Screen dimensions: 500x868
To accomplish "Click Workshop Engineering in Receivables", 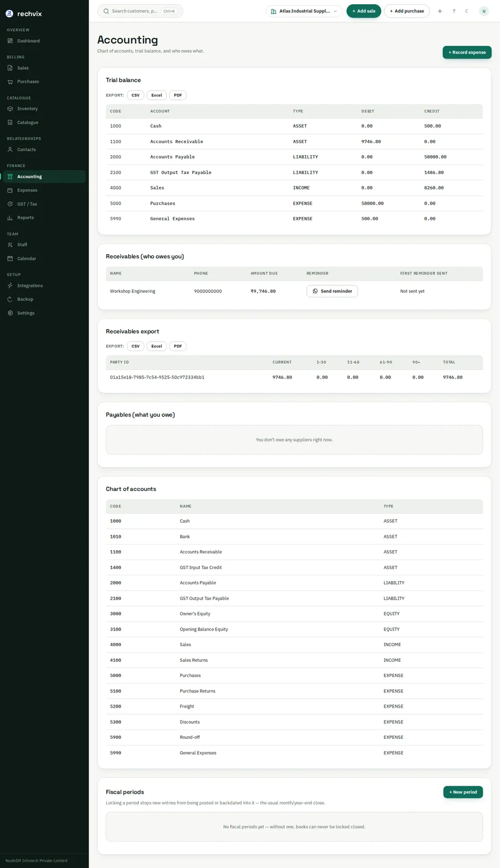I will 133,291.
